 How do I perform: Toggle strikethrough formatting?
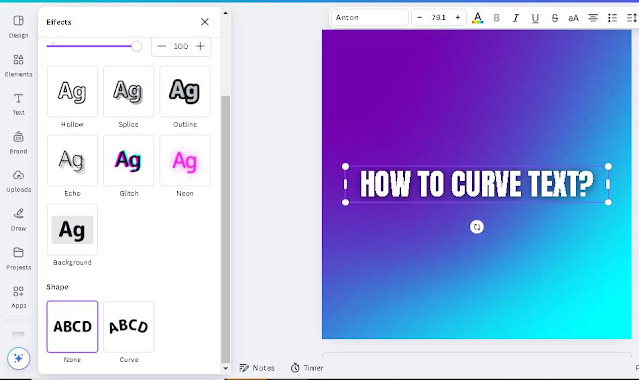(554, 18)
